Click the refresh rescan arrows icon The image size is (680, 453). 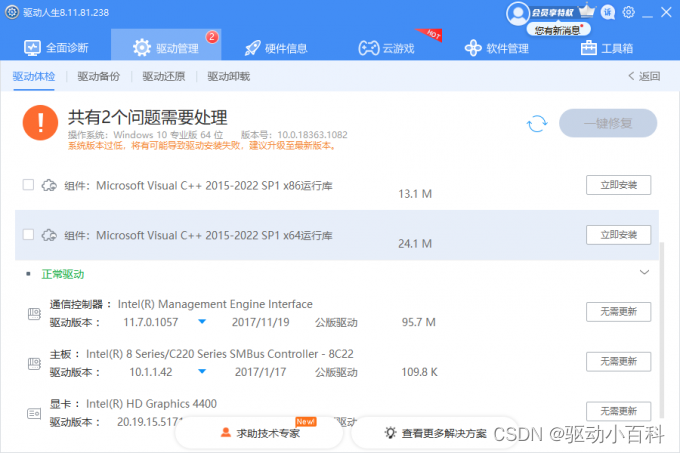click(537, 124)
